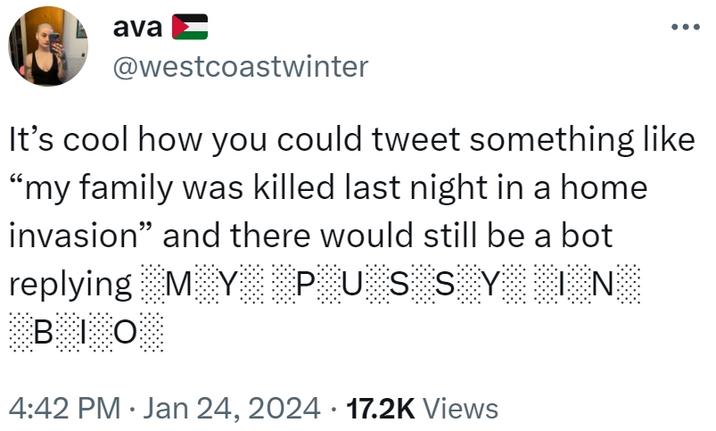Click the spaced-out "B I O" text

[x=87, y=331]
